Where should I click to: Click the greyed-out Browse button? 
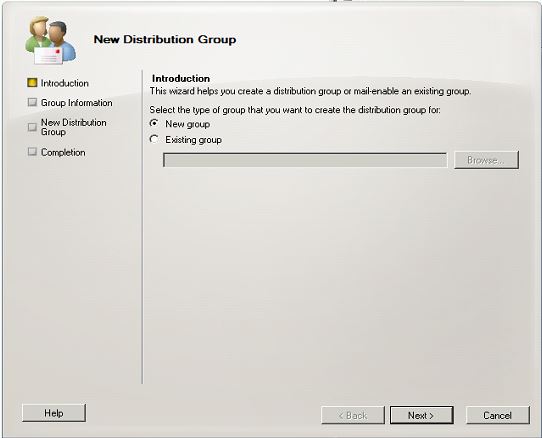click(486, 160)
